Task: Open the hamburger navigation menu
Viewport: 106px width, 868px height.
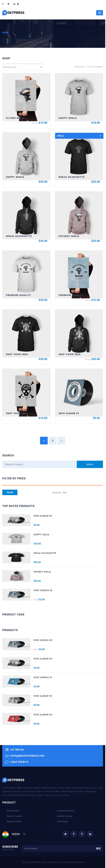Action: (99, 12)
